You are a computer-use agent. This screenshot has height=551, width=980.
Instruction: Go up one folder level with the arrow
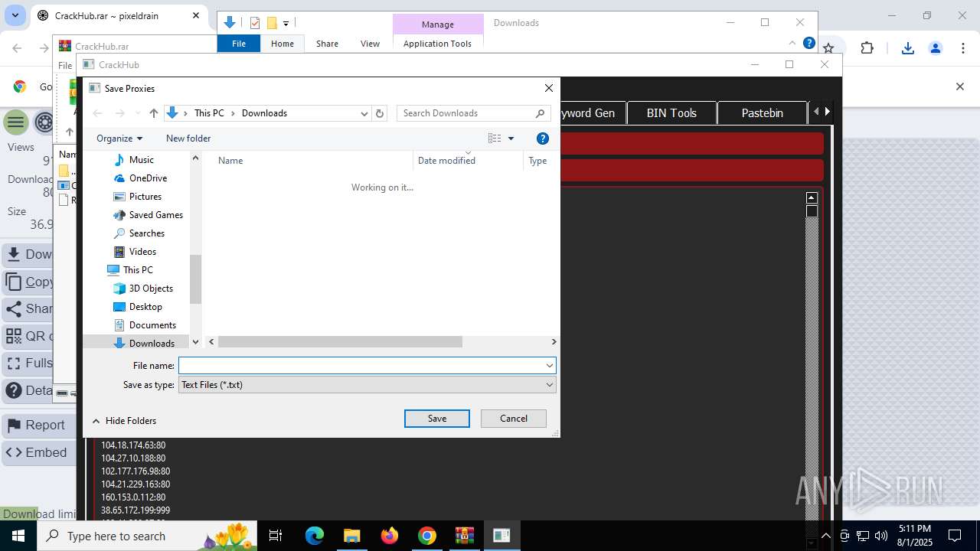click(x=154, y=113)
